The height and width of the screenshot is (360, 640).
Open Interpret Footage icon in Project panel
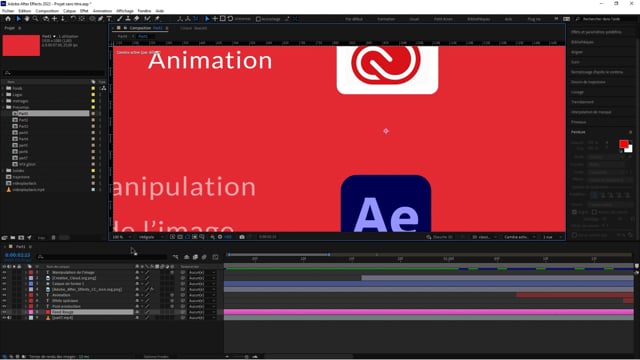coord(4,238)
